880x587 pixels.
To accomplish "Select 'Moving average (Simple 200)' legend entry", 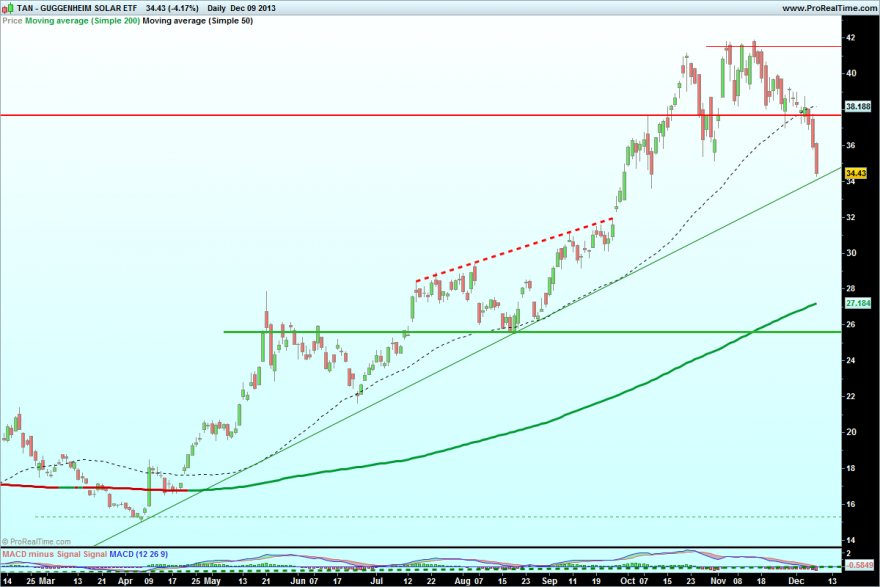I will pyautogui.click(x=82, y=21).
